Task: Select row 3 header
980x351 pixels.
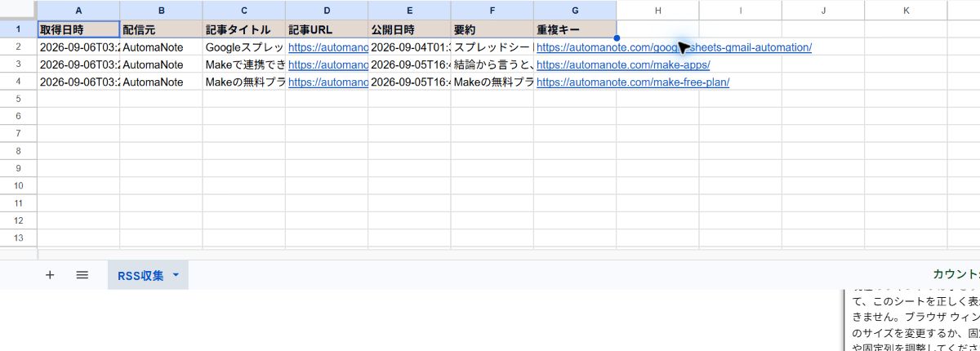Action: pyautogui.click(x=18, y=64)
